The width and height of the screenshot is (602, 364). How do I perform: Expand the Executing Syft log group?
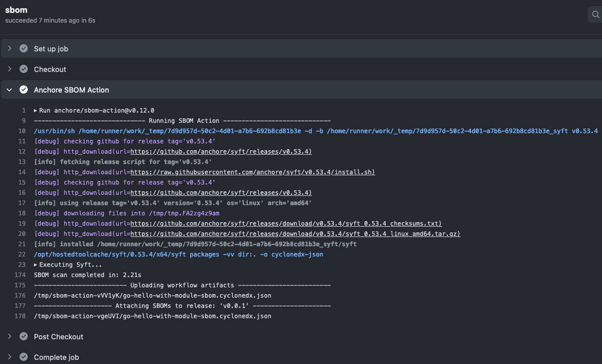tap(35, 264)
